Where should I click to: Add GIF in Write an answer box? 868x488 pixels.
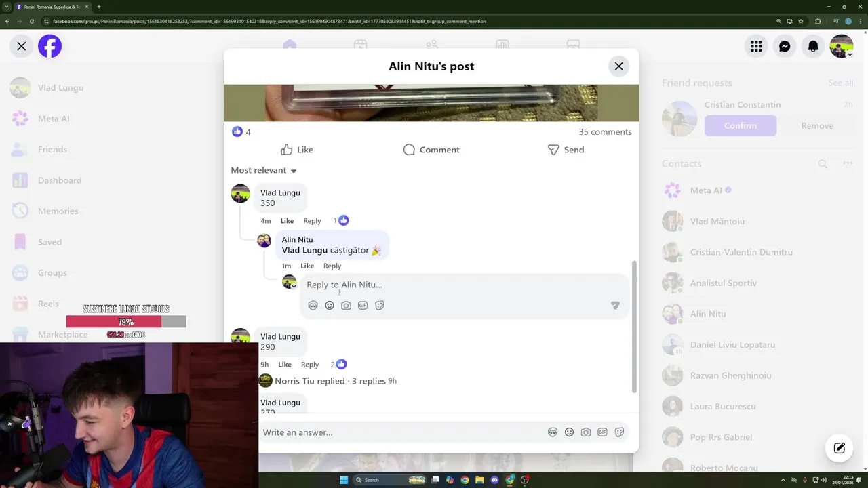(602, 432)
